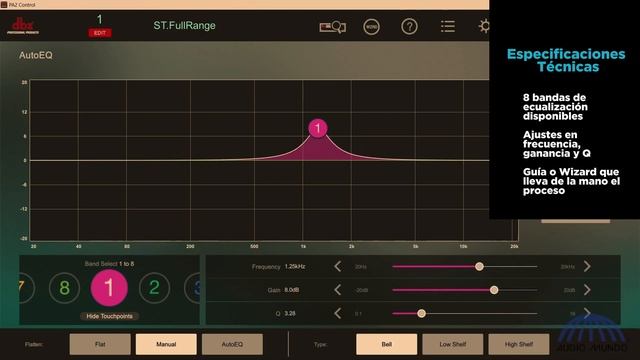This screenshot has height=360, width=640.
Task: Open the device discovery search icon
Action: tap(333, 27)
